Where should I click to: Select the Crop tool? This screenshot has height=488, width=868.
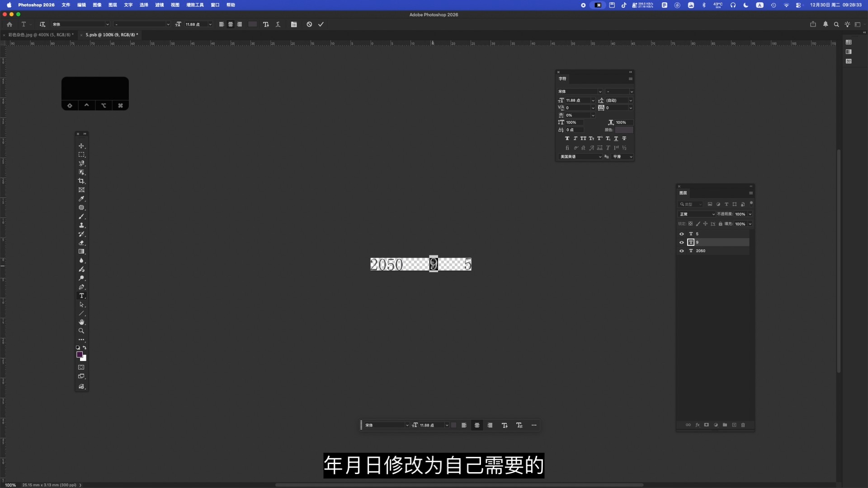click(81, 181)
